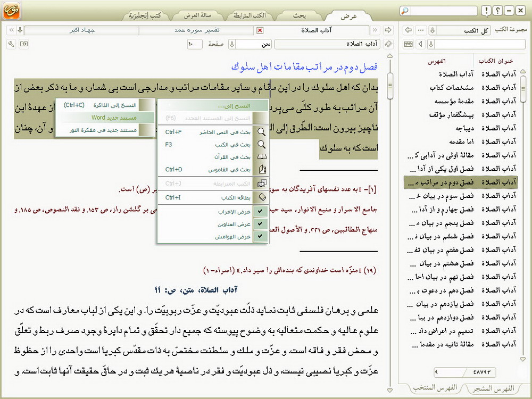This screenshot has width=532, height=399.
Task: Select index row تتميم در اعراض
Action: pyautogui.click(x=461, y=331)
